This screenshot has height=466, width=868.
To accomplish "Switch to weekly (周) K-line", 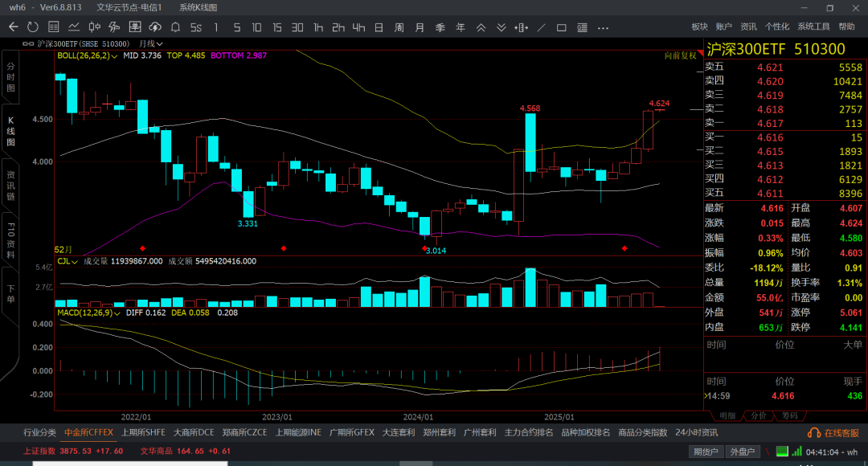I will click(399, 27).
